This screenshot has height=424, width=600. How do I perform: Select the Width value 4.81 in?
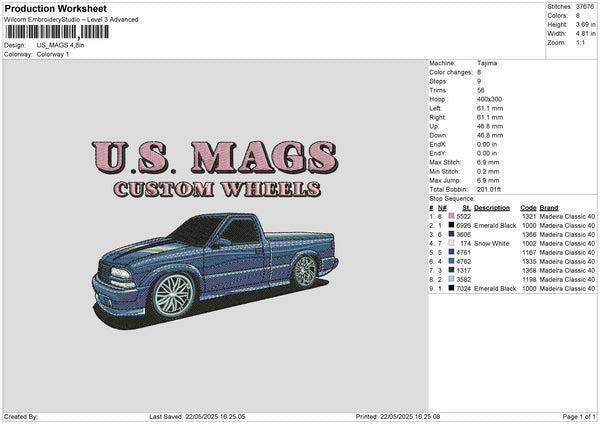pyautogui.click(x=585, y=34)
